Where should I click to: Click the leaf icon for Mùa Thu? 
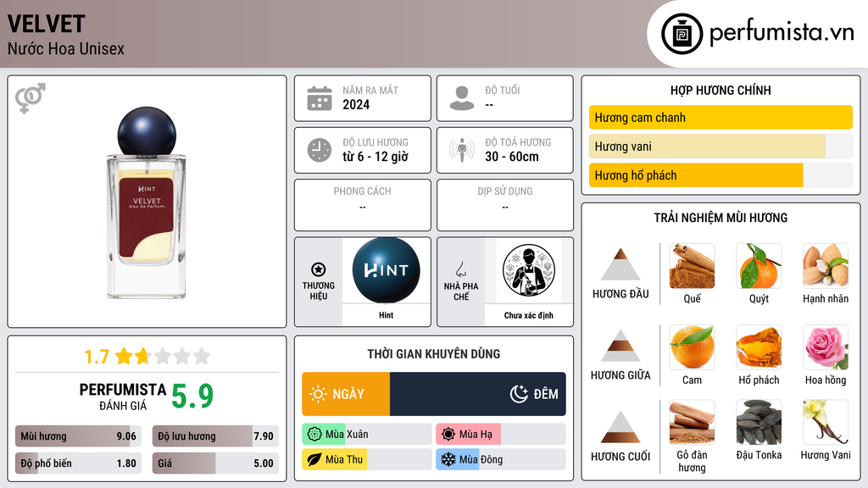pos(314,459)
